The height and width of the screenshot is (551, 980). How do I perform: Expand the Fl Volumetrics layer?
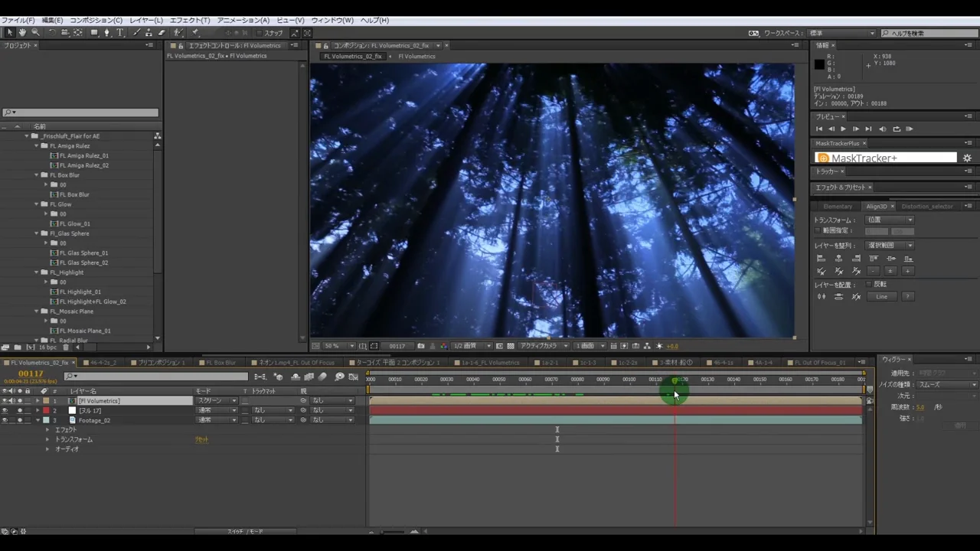(x=38, y=401)
